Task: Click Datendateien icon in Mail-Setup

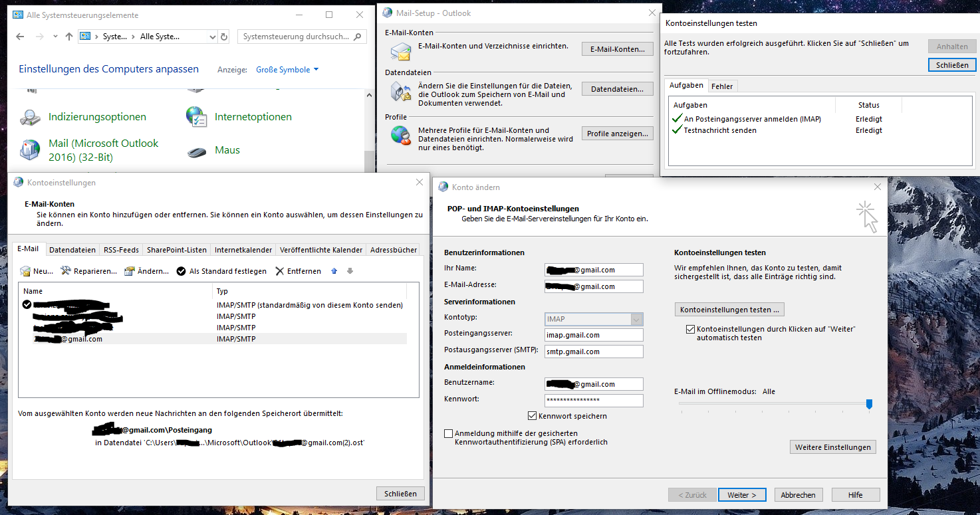Action: tap(400, 91)
